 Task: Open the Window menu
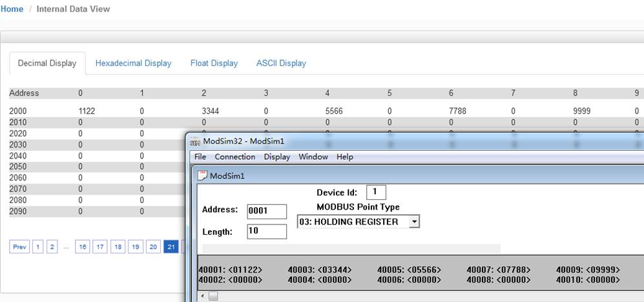(x=313, y=156)
